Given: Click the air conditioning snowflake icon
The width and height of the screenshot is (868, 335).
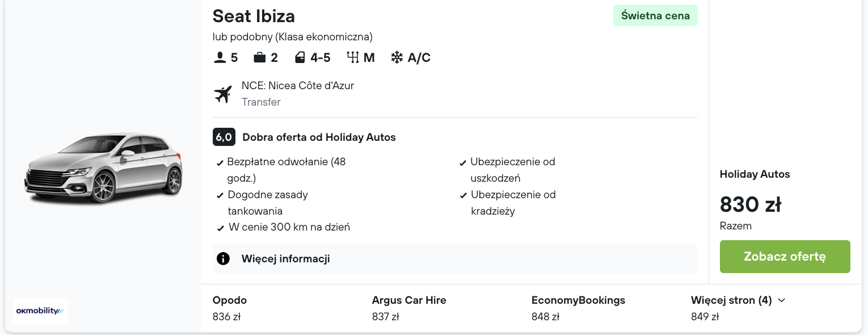Looking at the screenshot, I should point(397,57).
